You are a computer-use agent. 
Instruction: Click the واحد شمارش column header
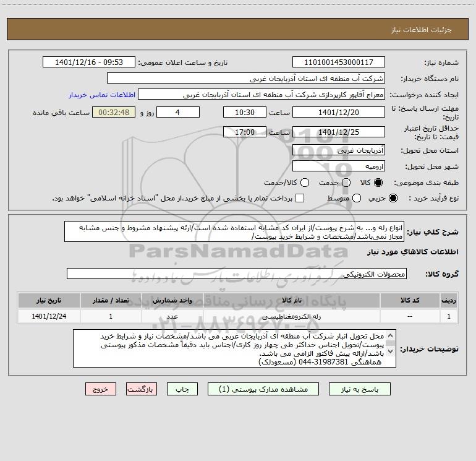tap(172, 300)
